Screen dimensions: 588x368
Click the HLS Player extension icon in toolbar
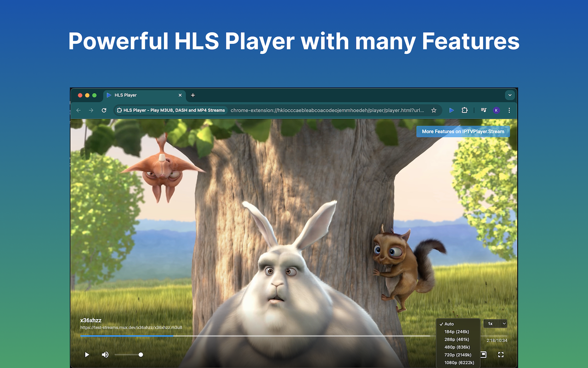(x=452, y=110)
